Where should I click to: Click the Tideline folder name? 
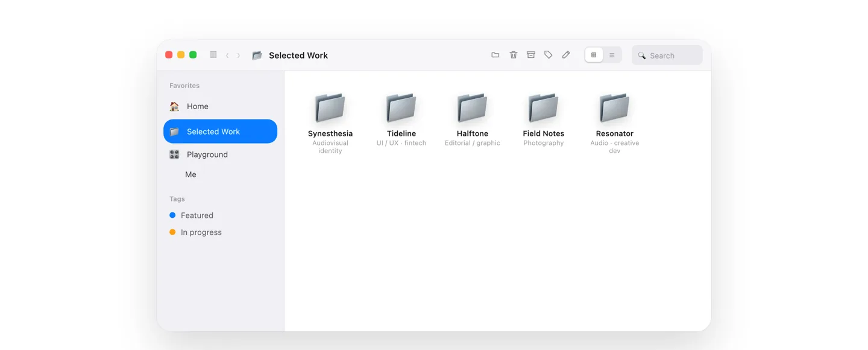click(401, 133)
